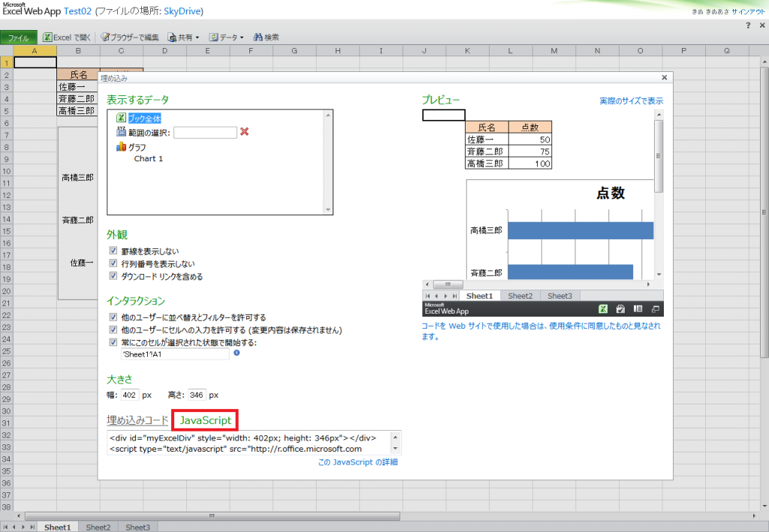This screenshot has height=532, width=769.
Task: Click the pop-out window icon in preview footer
Action: click(x=655, y=308)
